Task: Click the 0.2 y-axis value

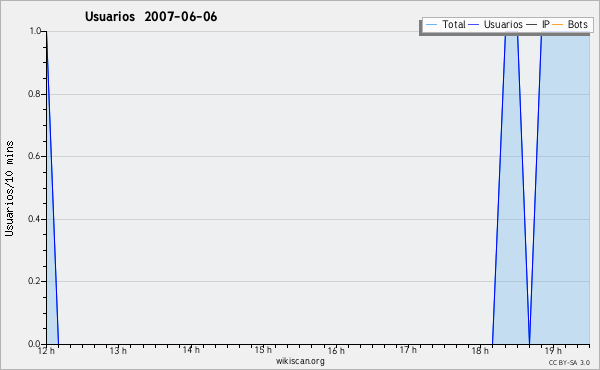Action: pyautogui.click(x=34, y=281)
